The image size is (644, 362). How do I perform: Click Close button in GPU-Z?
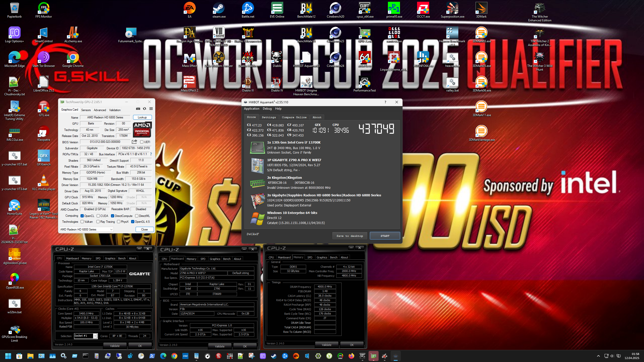(144, 230)
